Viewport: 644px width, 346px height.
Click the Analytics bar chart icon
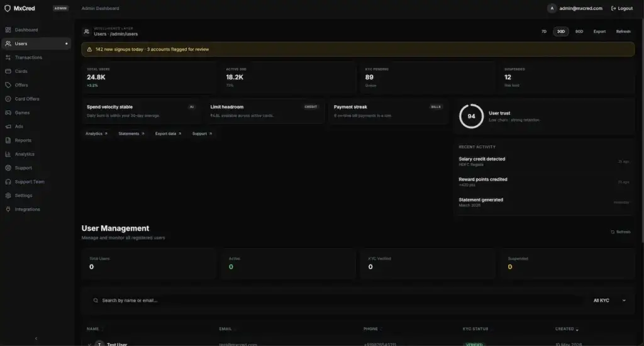pos(8,154)
